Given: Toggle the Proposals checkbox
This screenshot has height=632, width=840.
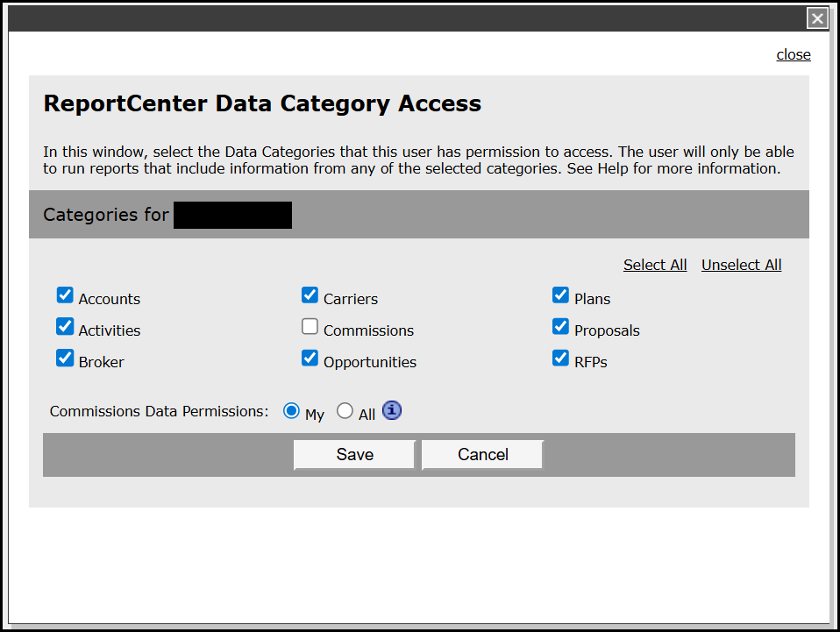Looking at the screenshot, I should tap(560, 326).
